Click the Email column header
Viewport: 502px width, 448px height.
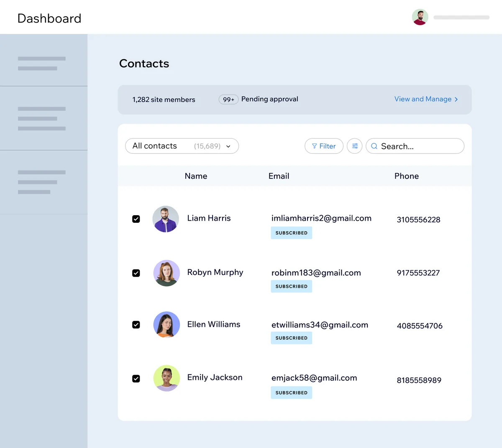[279, 176]
